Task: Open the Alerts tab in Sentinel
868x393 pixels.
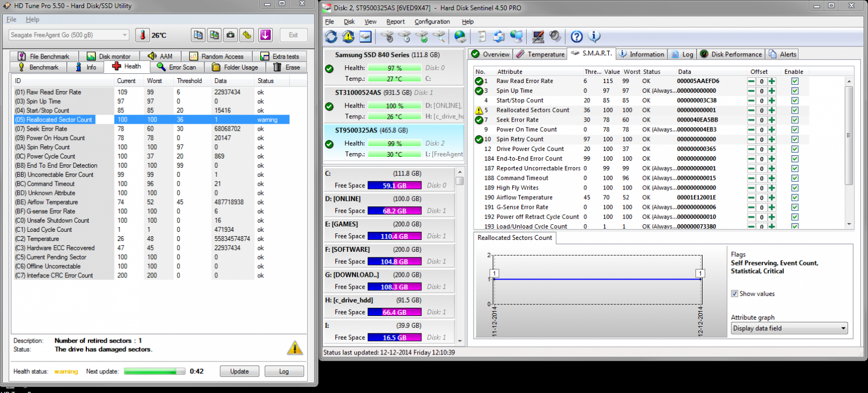Action: [782, 54]
